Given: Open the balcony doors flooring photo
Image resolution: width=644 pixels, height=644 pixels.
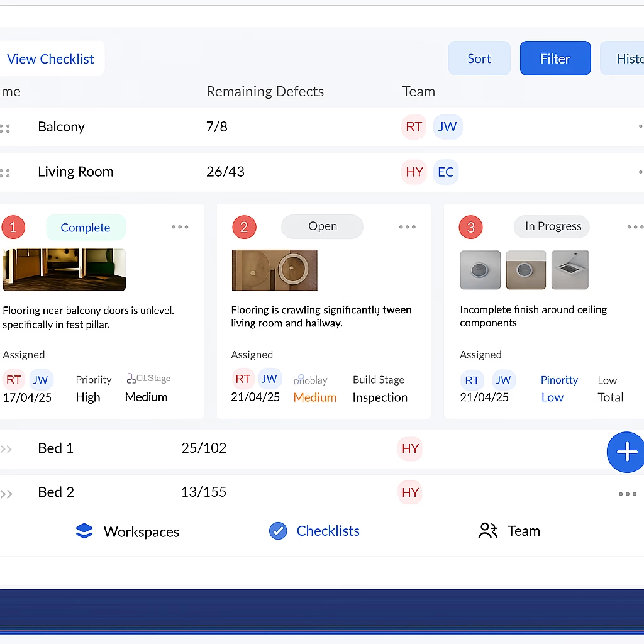Looking at the screenshot, I should [x=64, y=270].
